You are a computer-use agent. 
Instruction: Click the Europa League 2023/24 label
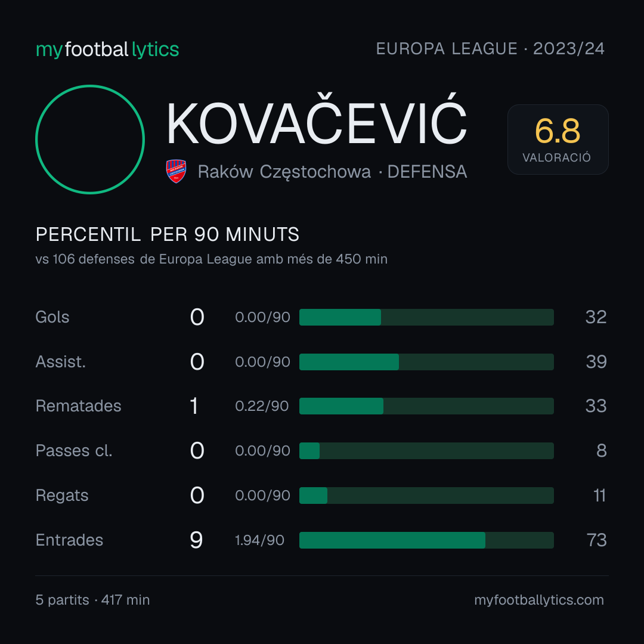coord(490,49)
